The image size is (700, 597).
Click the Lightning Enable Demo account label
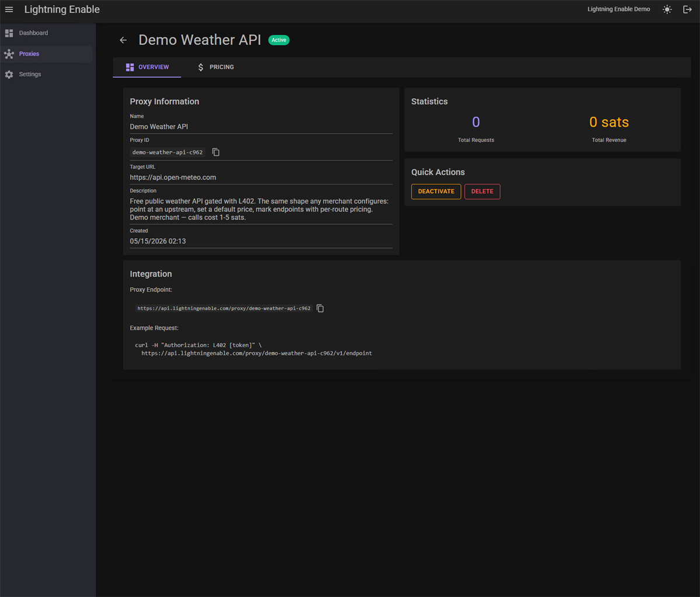pyautogui.click(x=618, y=9)
